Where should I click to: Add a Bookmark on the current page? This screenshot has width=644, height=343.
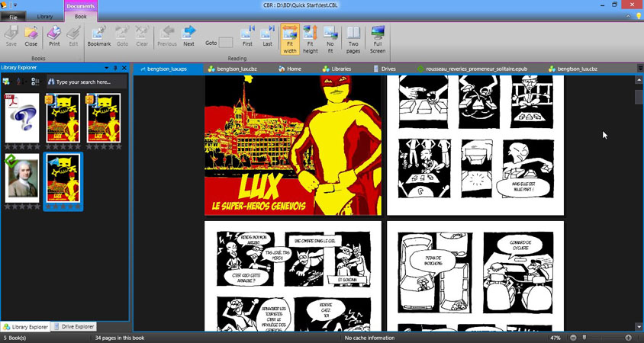click(x=99, y=36)
